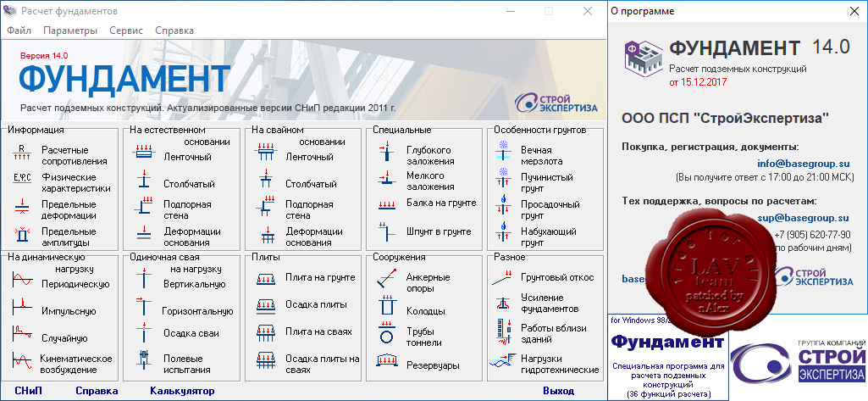Select the Мелкого заложения text label
Viewport: 868px width, 401px height.
pyautogui.click(x=429, y=181)
